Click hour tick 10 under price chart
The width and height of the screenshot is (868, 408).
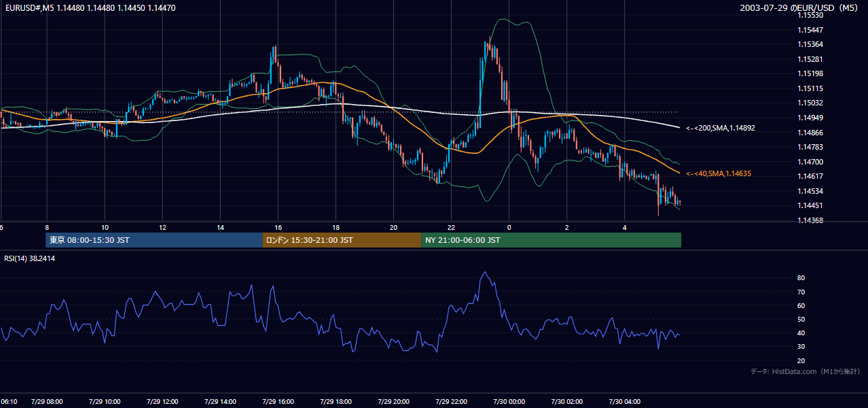point(105,227)
